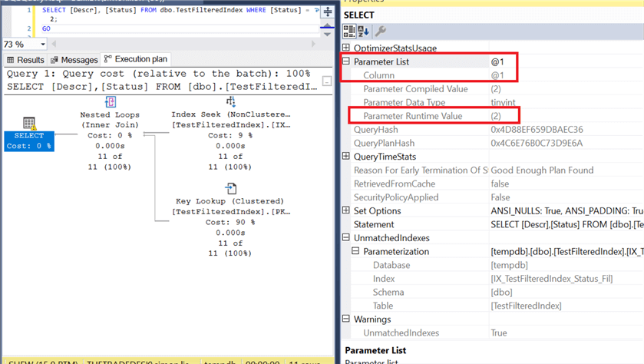Viewport: 644px width, 364px height.
Task: Open the Results tab
Action: click(x=25, y=60)
